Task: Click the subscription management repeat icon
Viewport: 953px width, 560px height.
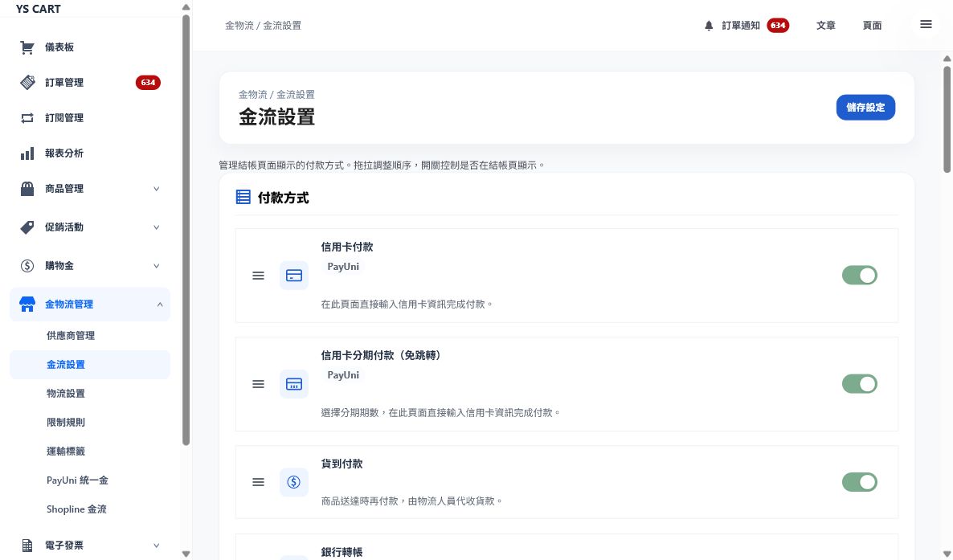Action: [x=27, y=118]
